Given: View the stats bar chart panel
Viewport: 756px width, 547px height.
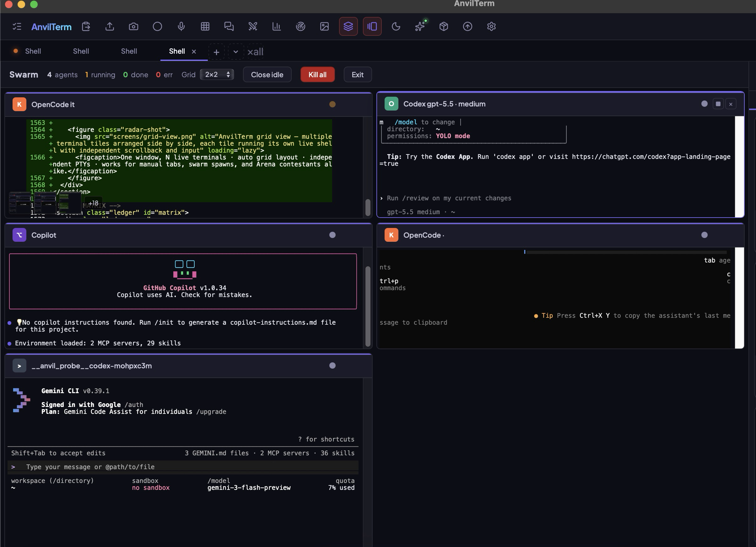Looking at the screenshot, I should (x=277, y=27).
